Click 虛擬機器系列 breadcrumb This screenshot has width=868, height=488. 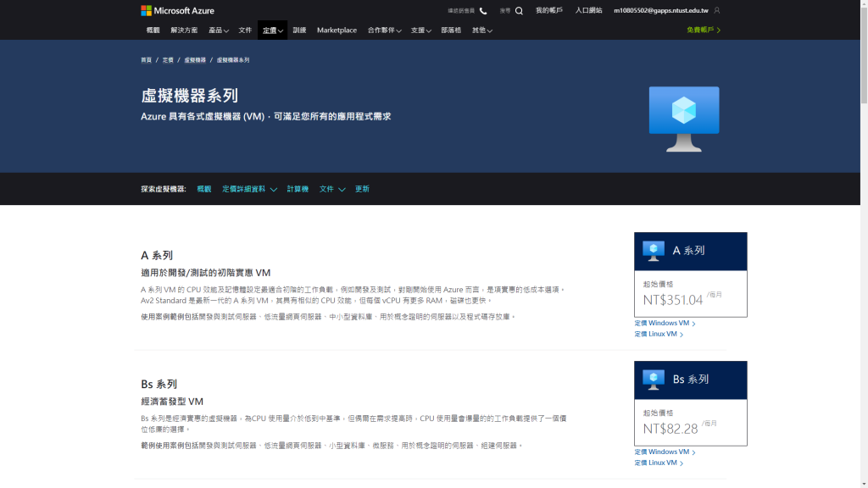233,60
